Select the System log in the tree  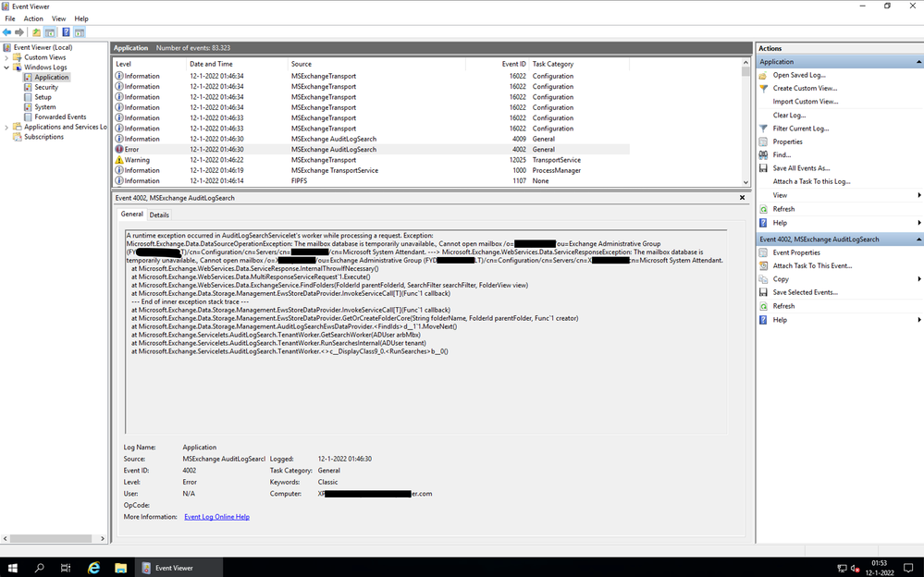tap(44, 107)
